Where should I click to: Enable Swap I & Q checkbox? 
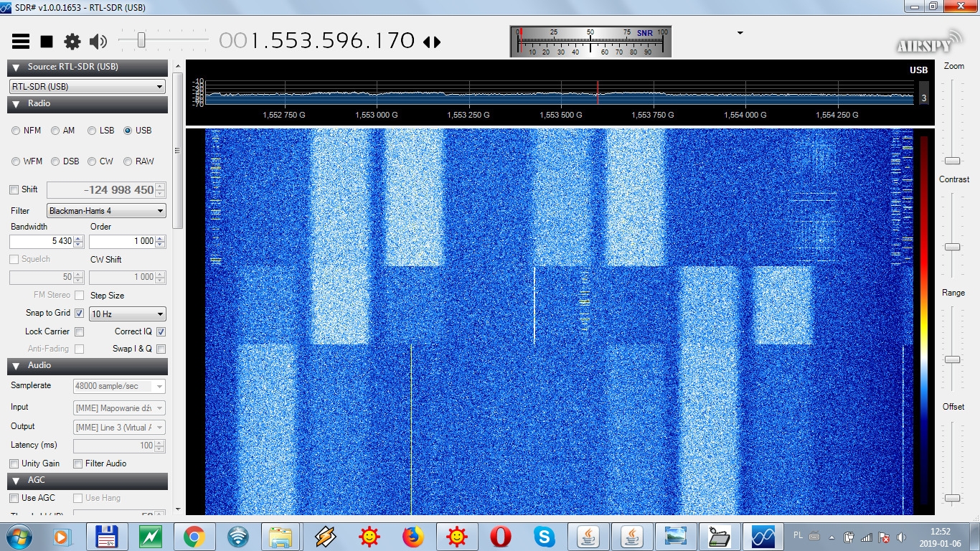pos(161,349)
